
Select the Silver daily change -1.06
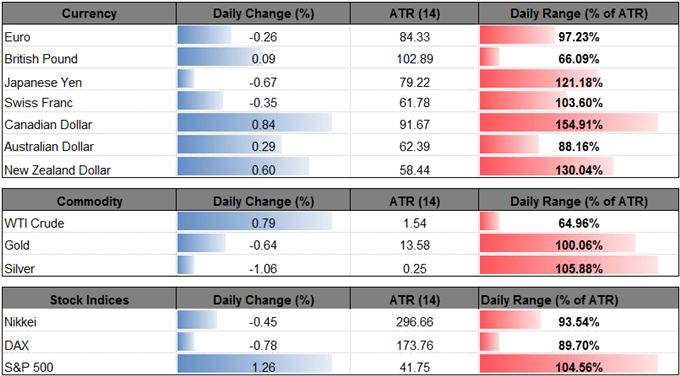click(263, 268)
